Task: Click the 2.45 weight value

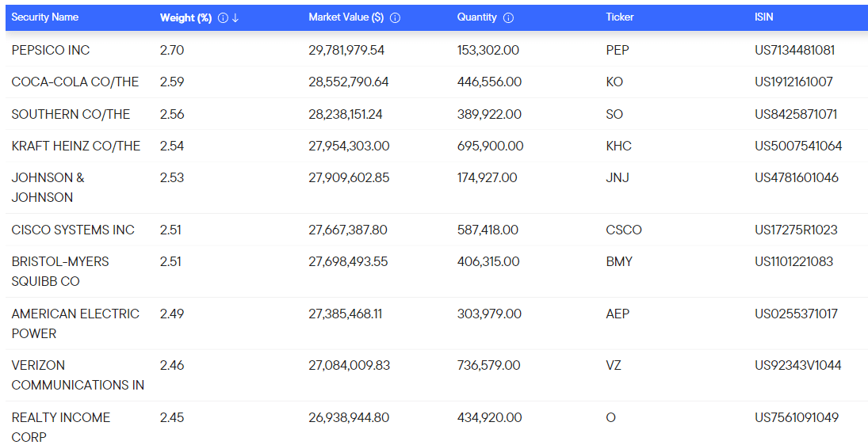Action: (x=171, y=417)
